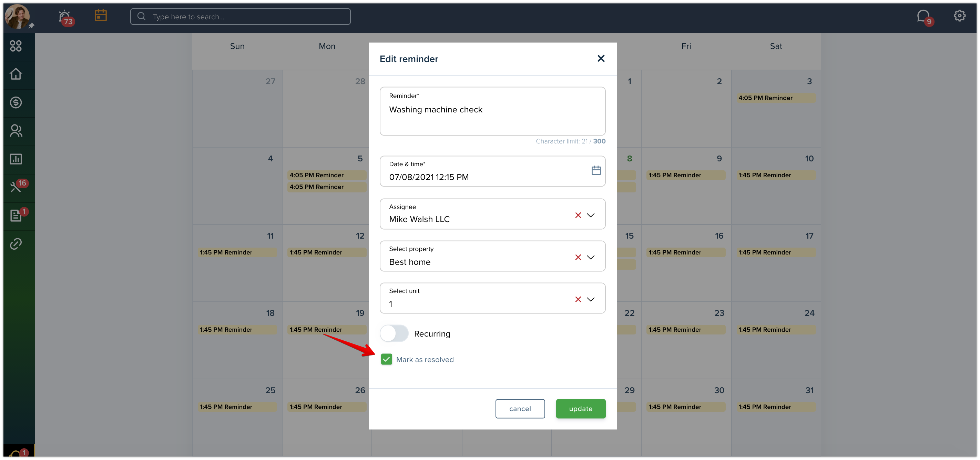Go to the home icon in sidebar
This screenshot has height=460, width=980.
point(16,74)
